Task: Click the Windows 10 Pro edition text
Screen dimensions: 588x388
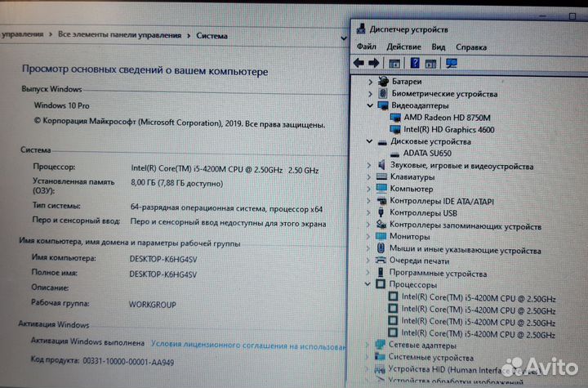Action: (x=61, y=105)
